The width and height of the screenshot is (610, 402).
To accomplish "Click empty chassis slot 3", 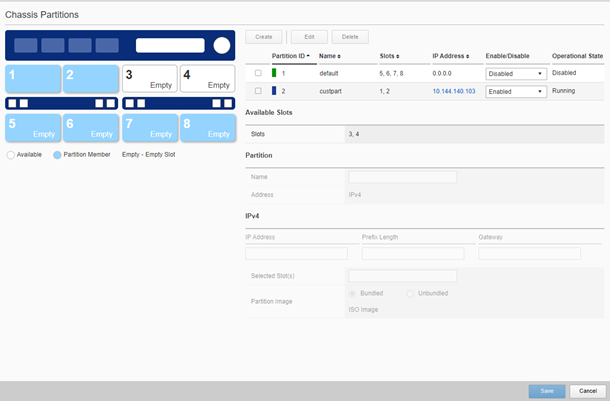I will [149, 79].
